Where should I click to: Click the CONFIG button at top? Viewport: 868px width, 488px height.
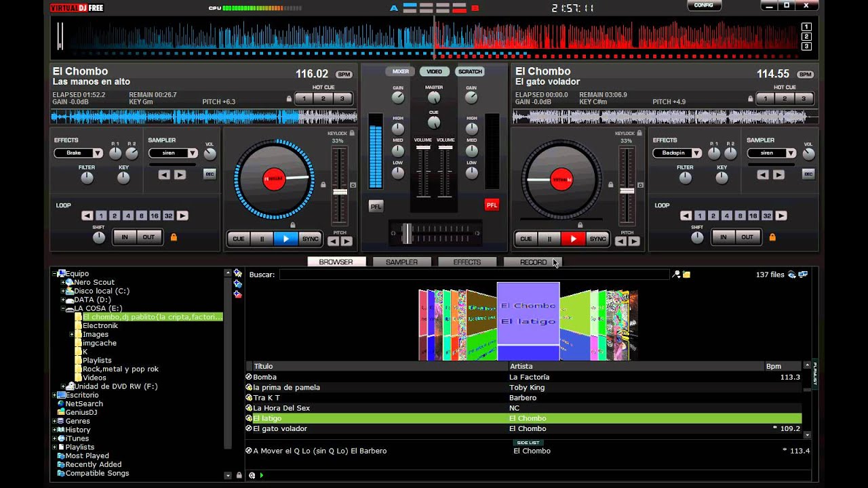point(704,5)
